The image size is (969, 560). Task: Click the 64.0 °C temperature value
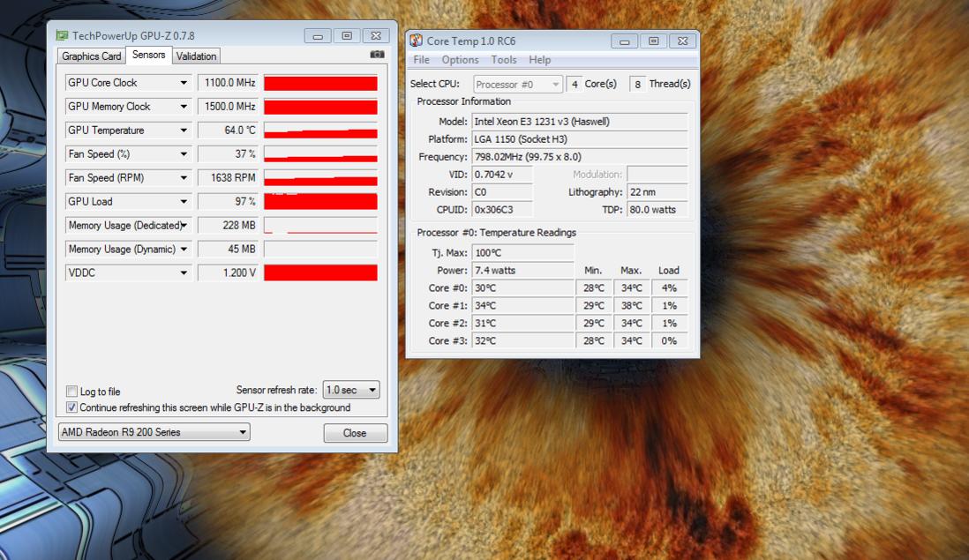(x=228, y=131)
